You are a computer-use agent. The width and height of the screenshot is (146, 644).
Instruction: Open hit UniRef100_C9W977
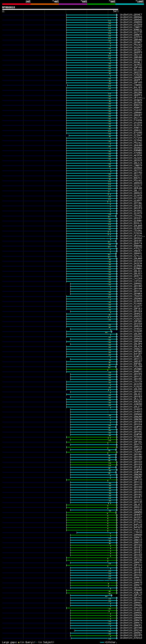coord(131,27)
